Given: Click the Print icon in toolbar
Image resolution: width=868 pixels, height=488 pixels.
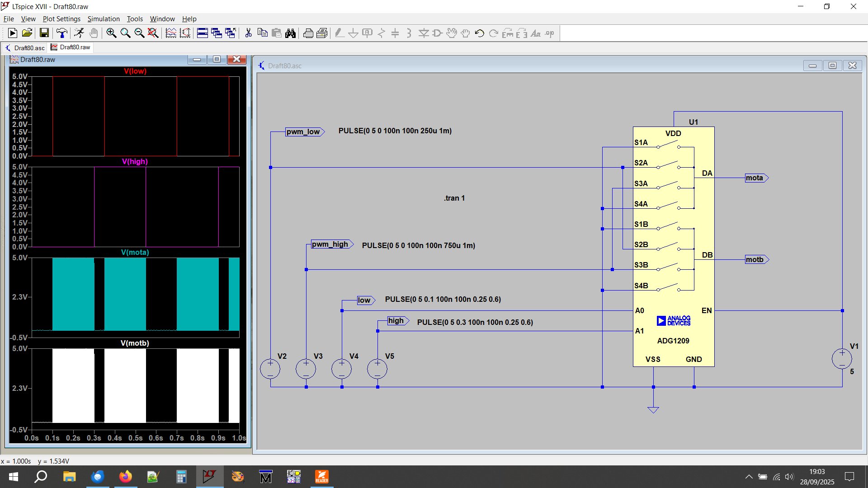Looking at the screenshot, I should point(308,33).
